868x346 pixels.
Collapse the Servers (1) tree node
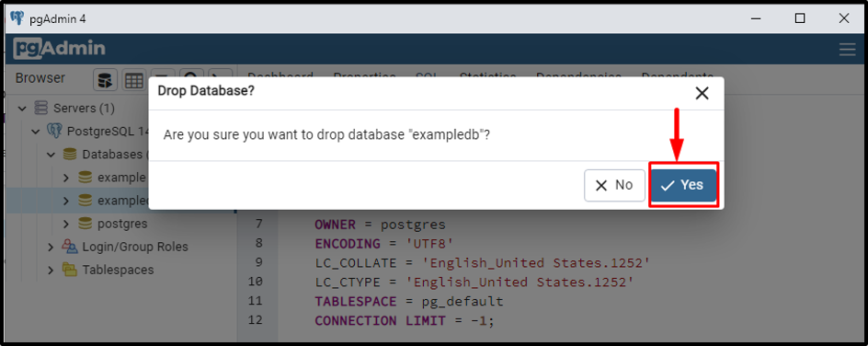coord(22,108)
